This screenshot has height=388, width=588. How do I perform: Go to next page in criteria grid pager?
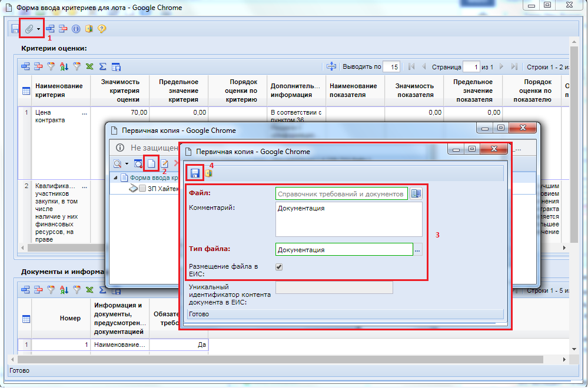click(x=501, y=66)
